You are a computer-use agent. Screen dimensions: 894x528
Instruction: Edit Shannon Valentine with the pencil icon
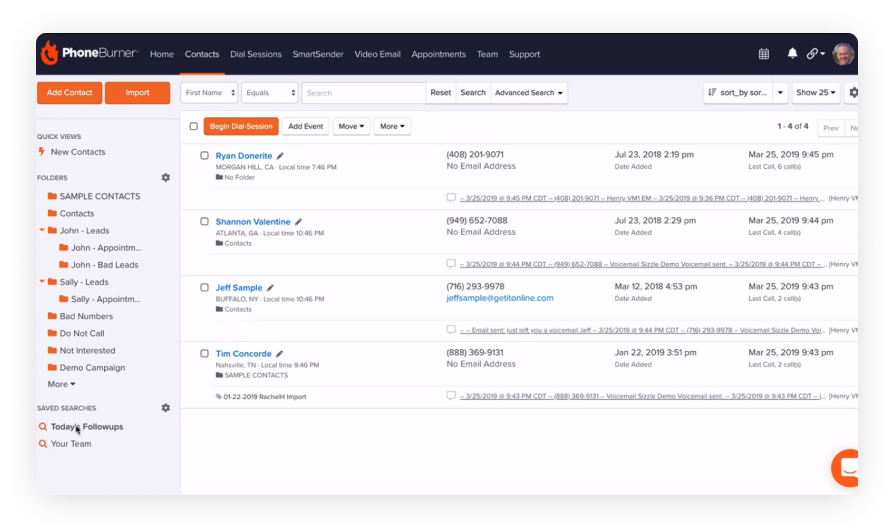click(298, 222)
